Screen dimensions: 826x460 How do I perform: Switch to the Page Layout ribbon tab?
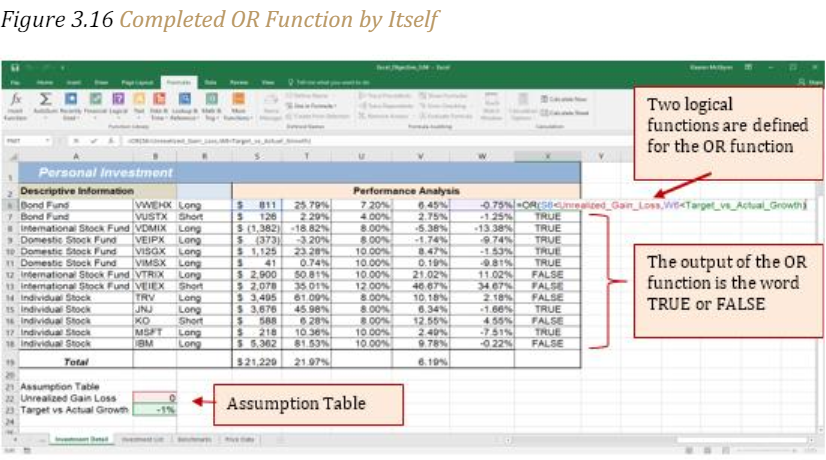tap(137, 82)
